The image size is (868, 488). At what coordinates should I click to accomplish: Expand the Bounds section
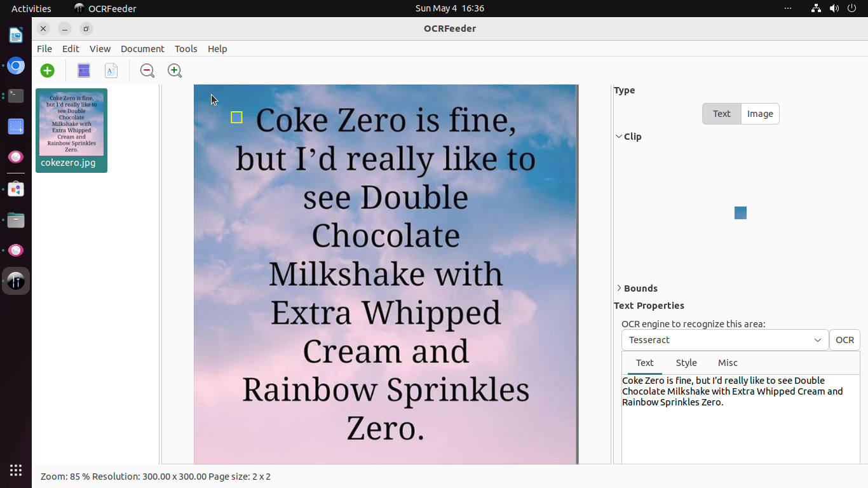637,288
